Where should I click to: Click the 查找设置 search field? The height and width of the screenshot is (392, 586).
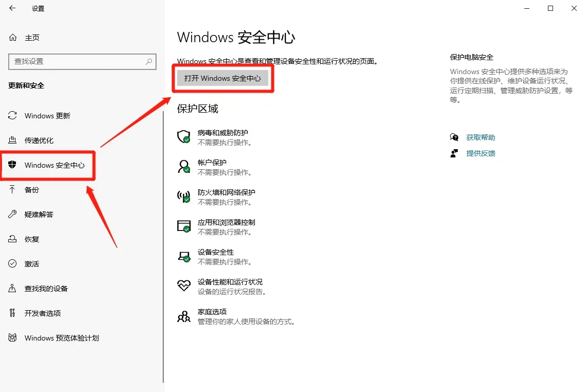pyautogui.click(x=82, y=61)
